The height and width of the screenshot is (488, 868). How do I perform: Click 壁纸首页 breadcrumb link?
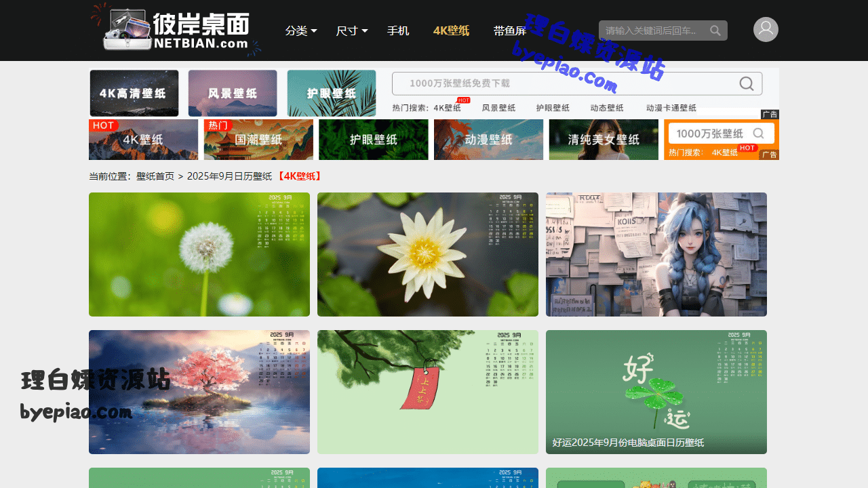pyautogui.click(x=155, y=176)
